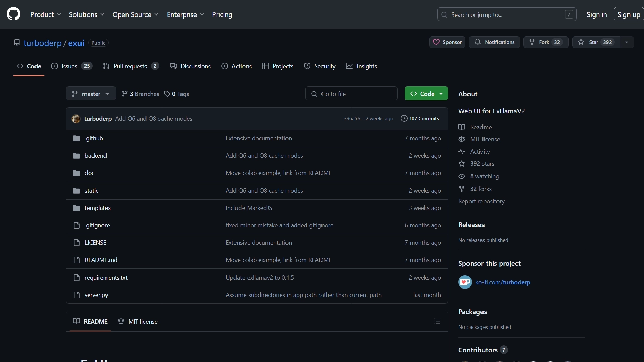Open the green Code dropdown
Viewport: 644px width, 362px height.
point(426,94)
